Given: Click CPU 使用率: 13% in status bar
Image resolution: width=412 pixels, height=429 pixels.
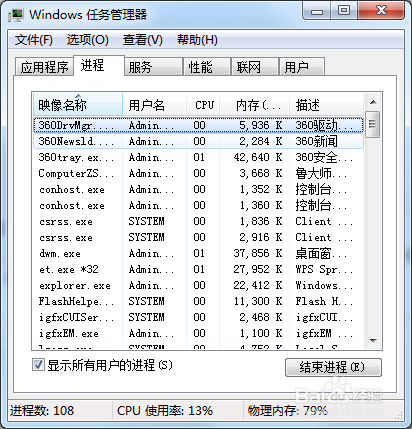Looking at the screenshot, I should click(165, 411).
